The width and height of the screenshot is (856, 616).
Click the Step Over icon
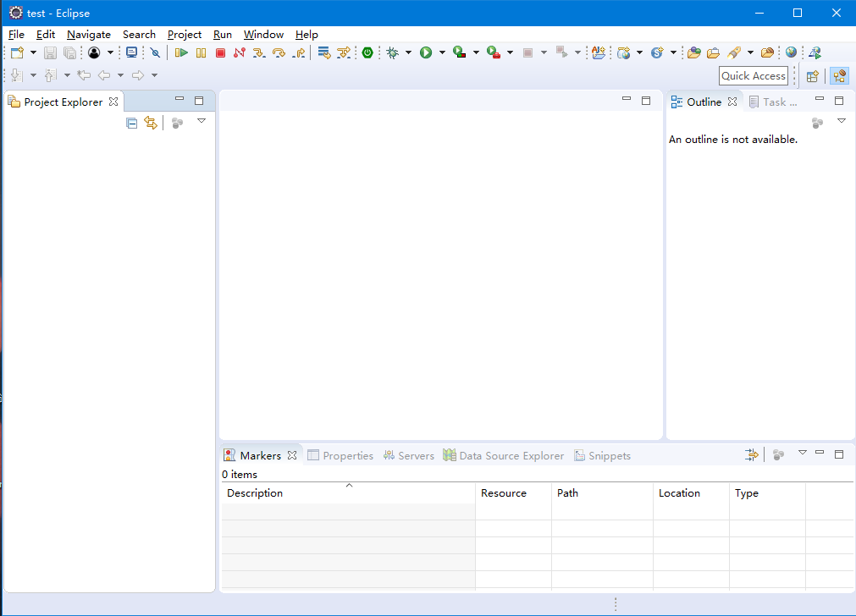pyautogui.click(x=279, y=52)
